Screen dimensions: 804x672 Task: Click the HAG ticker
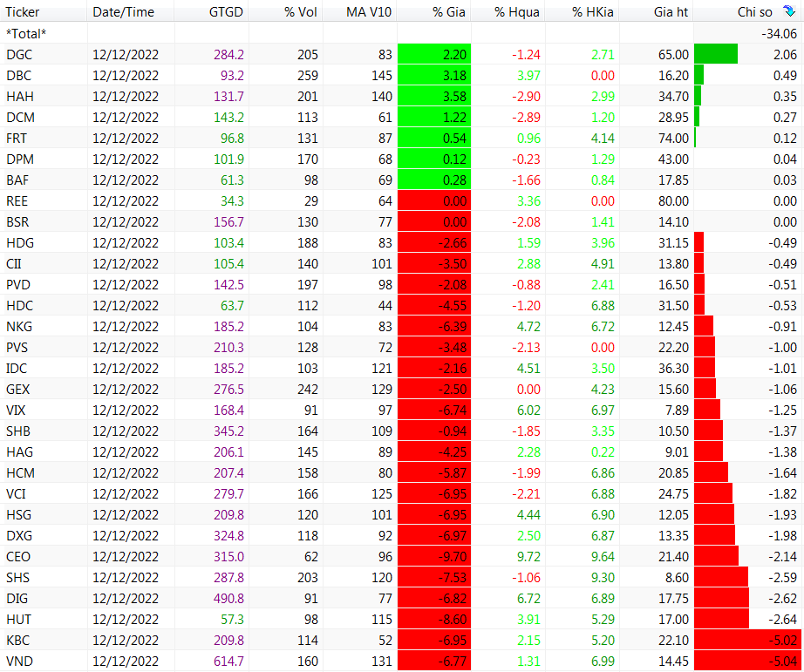19,452
